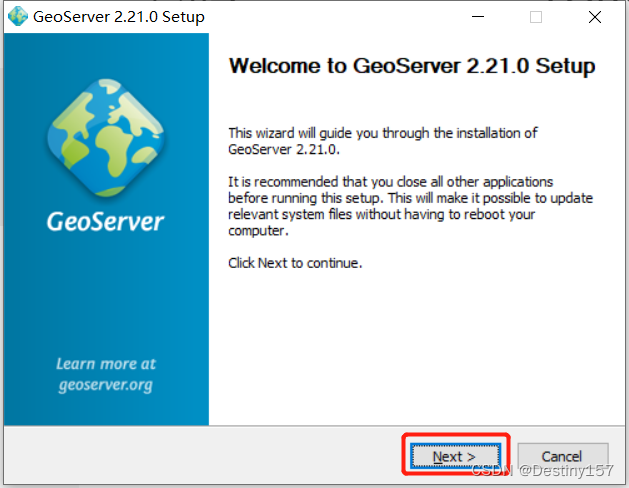Click the Next button to continue setup
The width and height of the screenshot is (629, 488).
(x=455, y=456)
